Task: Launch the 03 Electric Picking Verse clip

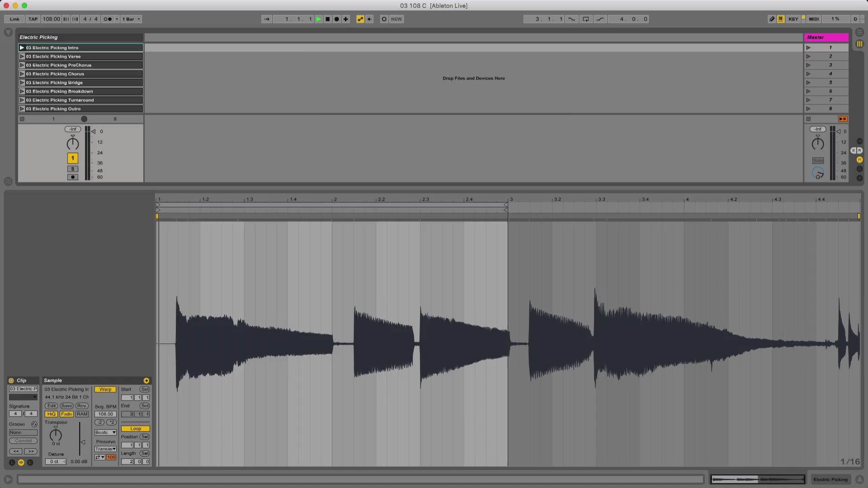Action: 22,56
